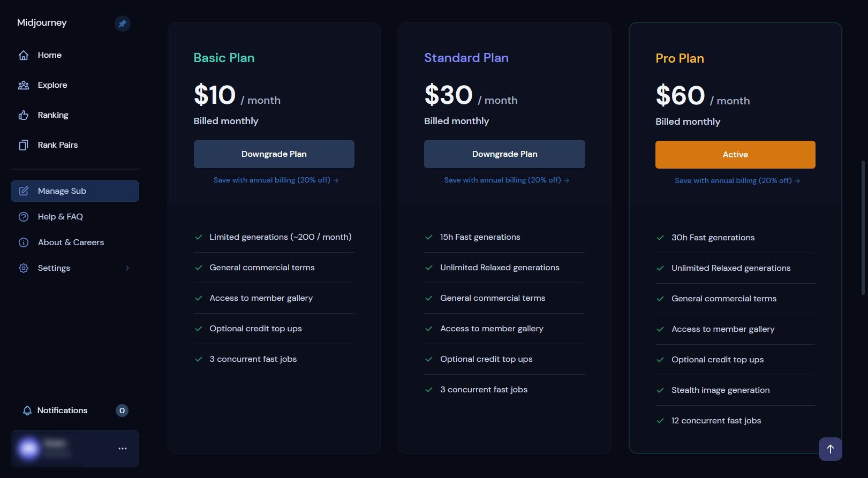The height and width of the screenshot is (478, 868).
Task: Open the Rank Pairs menu item
Action: click(58, 145)
